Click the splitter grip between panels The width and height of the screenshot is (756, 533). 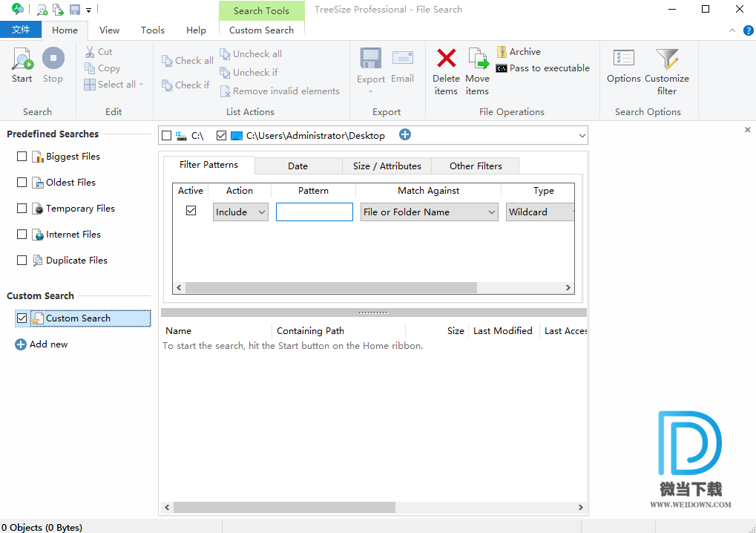(x=373, y=313)
